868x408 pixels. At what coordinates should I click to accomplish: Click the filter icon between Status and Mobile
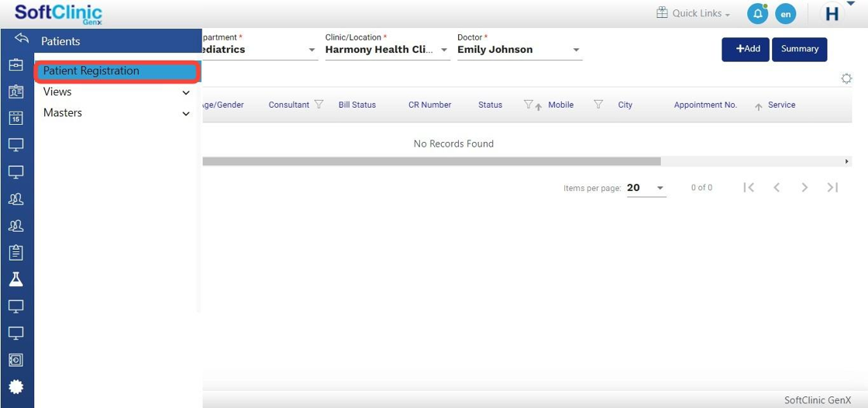pos(529,104)
